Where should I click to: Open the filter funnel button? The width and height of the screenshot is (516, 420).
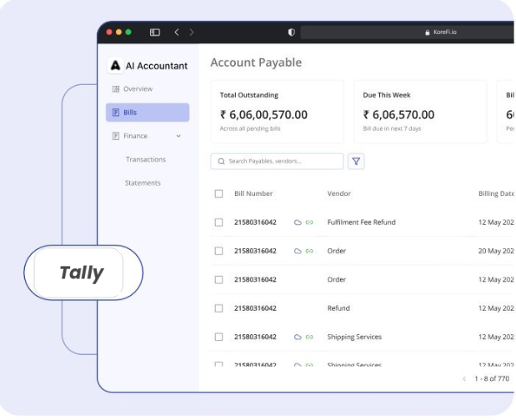[x=356, y=161]
